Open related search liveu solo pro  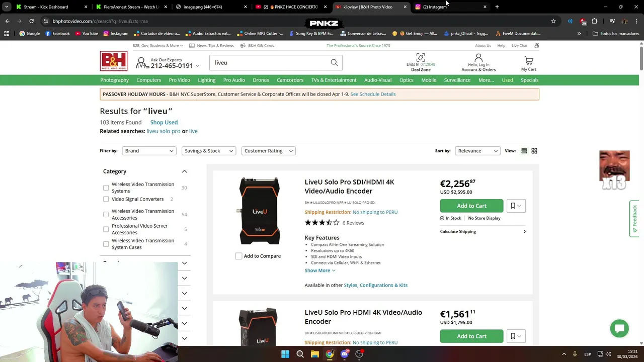[163, 131]
